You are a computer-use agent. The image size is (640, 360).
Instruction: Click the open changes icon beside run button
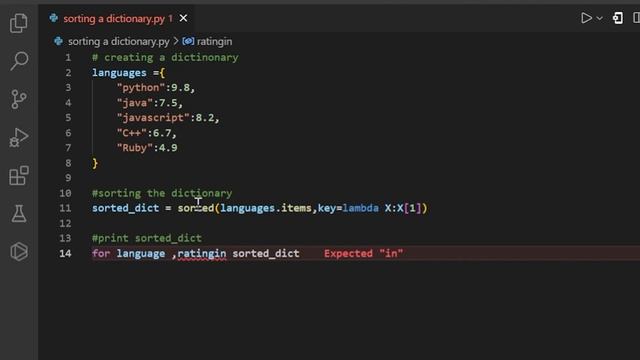[x=618, y=18]
